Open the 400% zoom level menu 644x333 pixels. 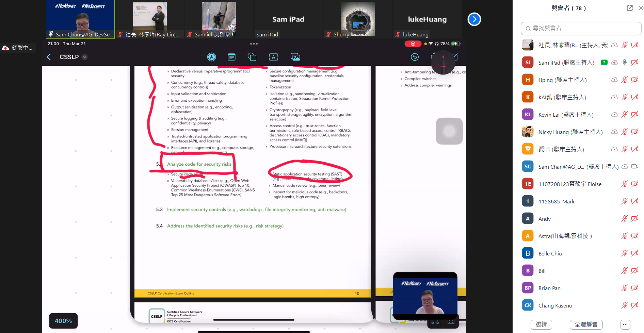(63, 321)
